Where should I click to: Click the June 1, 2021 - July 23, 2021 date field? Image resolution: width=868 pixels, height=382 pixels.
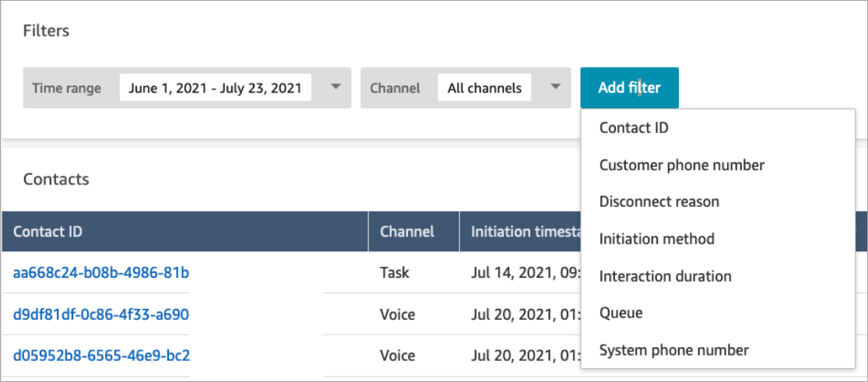216,88
